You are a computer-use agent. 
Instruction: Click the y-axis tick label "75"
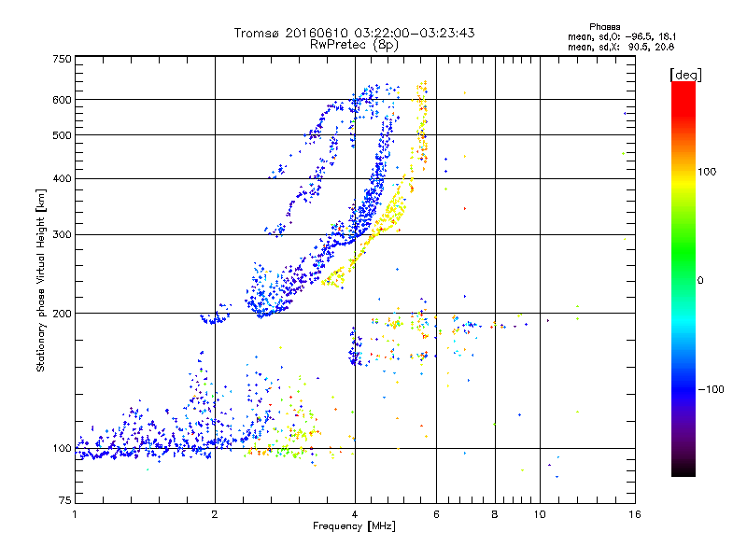pos(65,500)
